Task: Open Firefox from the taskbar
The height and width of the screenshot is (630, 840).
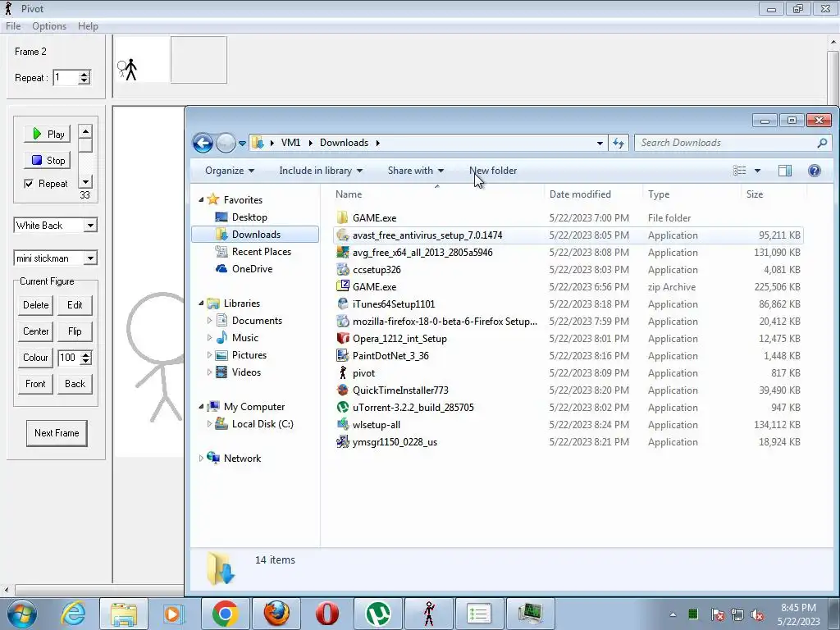Action: tap(276, 614)
